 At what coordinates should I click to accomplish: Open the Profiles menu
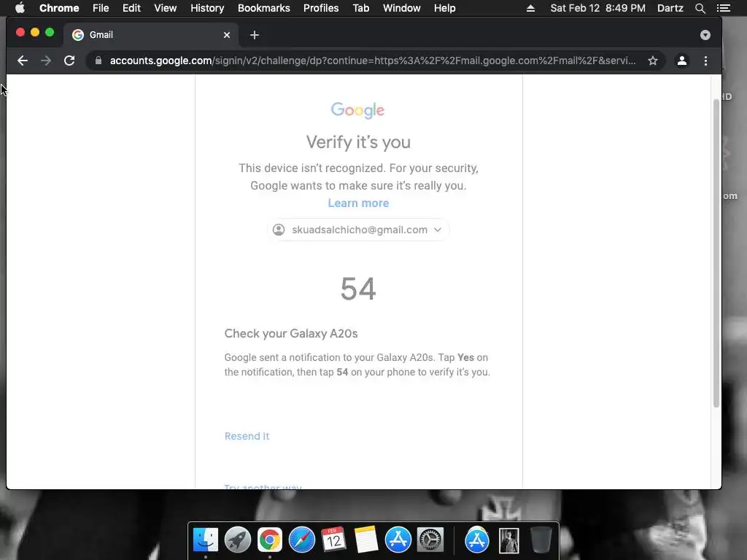[x=321, y=8]
